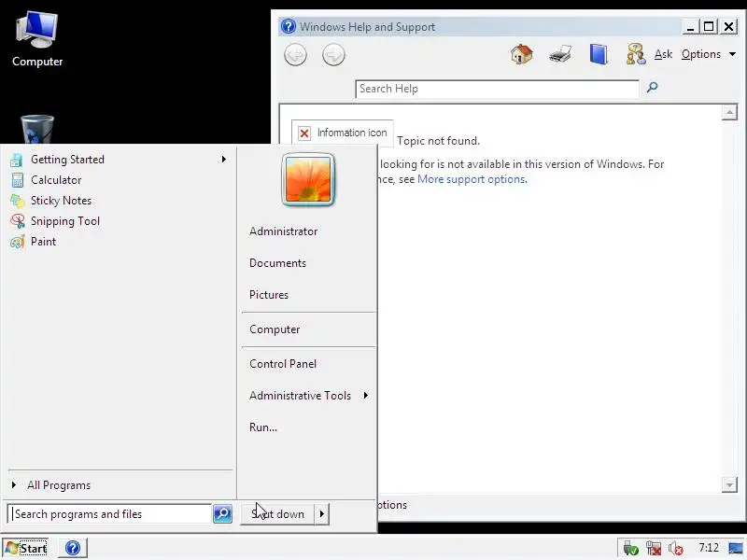Maximize the Help and Support window
Viewport: 747px width, 560px height.
[709, 27]
